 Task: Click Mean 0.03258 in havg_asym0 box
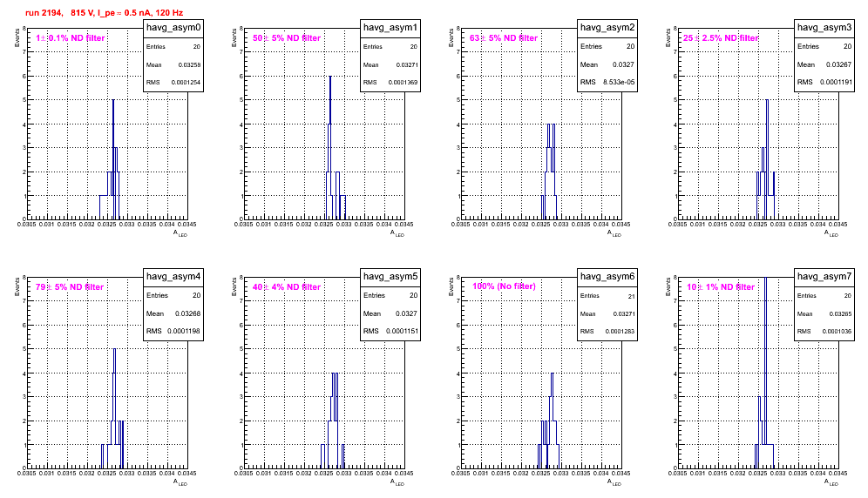coord(173,64)
